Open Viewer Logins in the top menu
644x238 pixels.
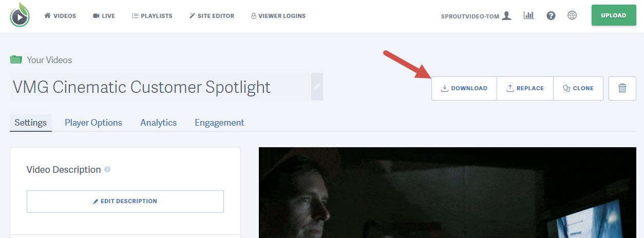tap(278, 16)
